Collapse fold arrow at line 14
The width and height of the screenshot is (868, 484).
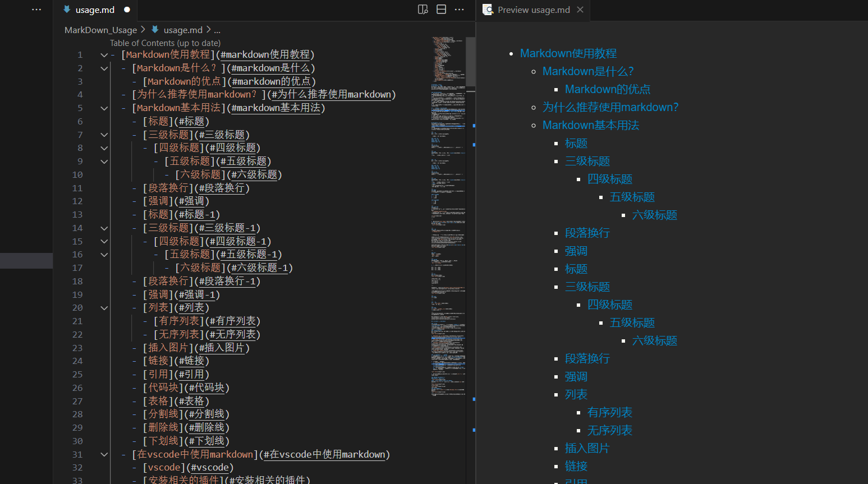coord(104,228)
